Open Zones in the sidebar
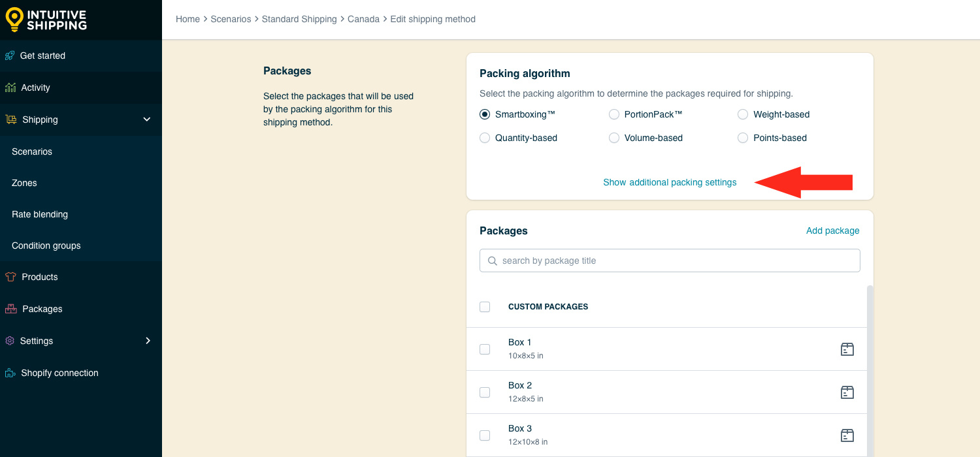Viewport: 980px width, 457px height. (x=24, y=183)
